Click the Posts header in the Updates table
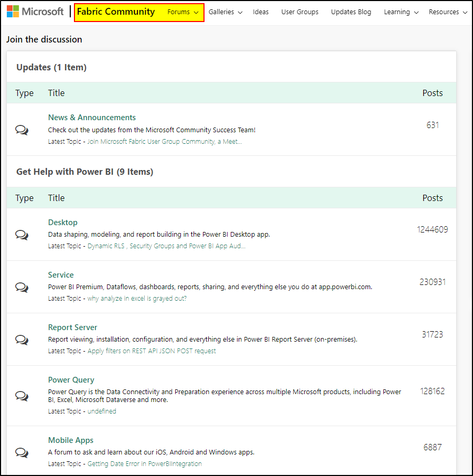Viewport: 473px width, 476px height. 433,93
